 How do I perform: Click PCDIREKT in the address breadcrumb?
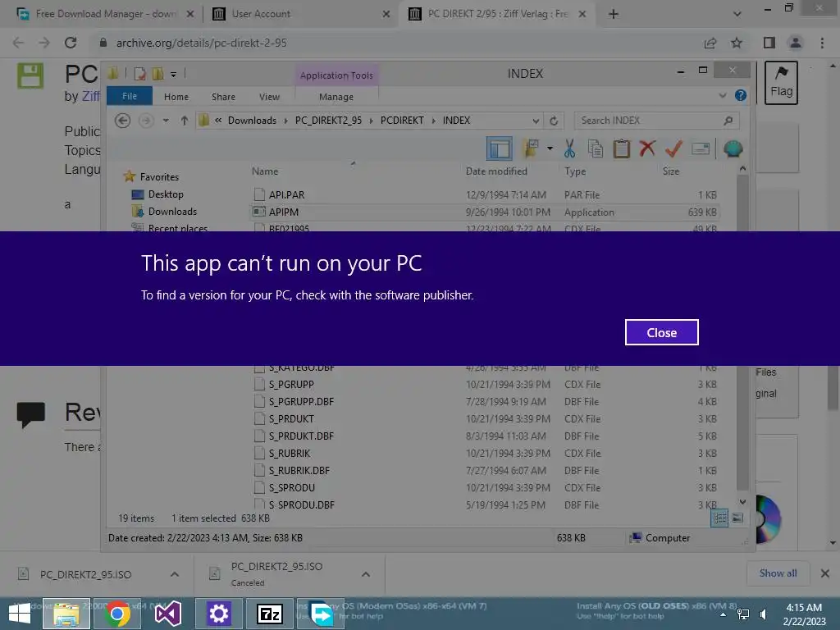pyautogui.click(x=402, y=121)
